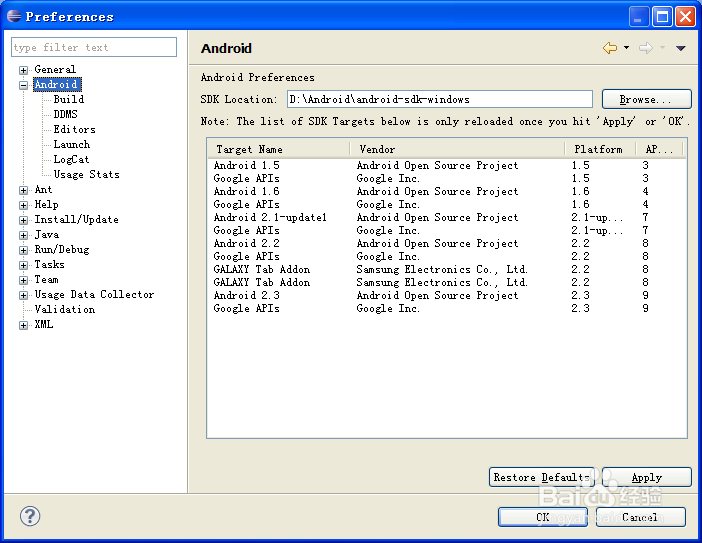Expand the Java tree node
702x543 pixels.
point(23,235)
